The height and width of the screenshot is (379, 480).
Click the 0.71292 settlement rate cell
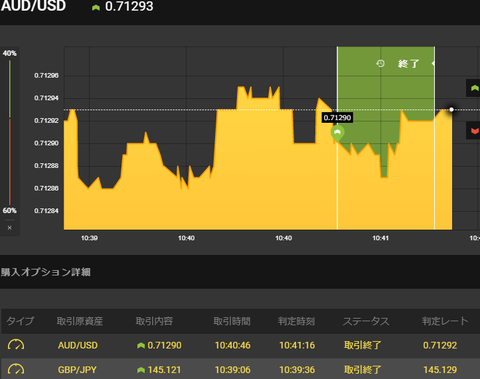(x=440, y=345)
